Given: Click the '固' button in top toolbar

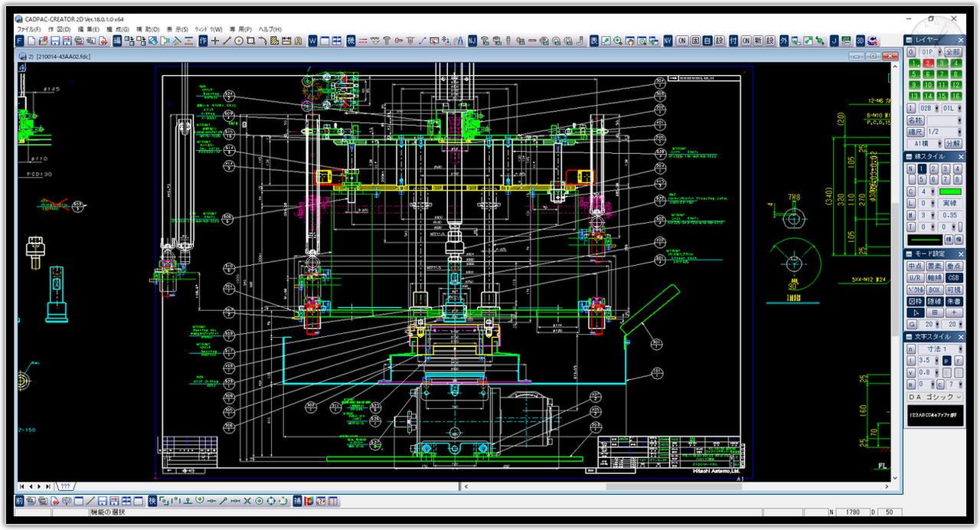Looking at the screenshot, I should click(x=696, y=40).
